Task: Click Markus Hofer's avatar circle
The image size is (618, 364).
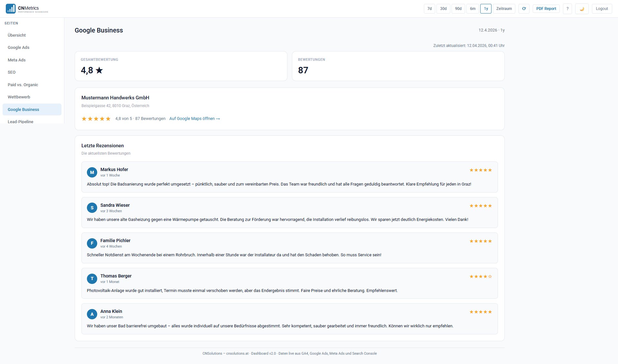Action: (x=92, y=172)
